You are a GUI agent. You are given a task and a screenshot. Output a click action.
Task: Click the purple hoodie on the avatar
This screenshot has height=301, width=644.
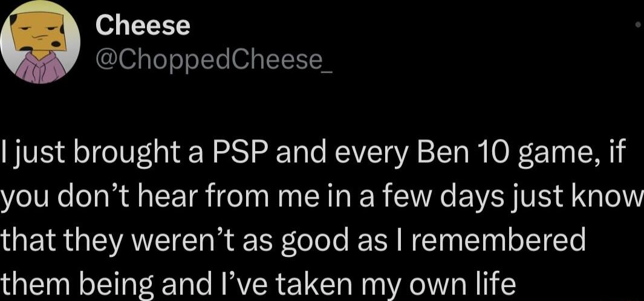point(40,68)
